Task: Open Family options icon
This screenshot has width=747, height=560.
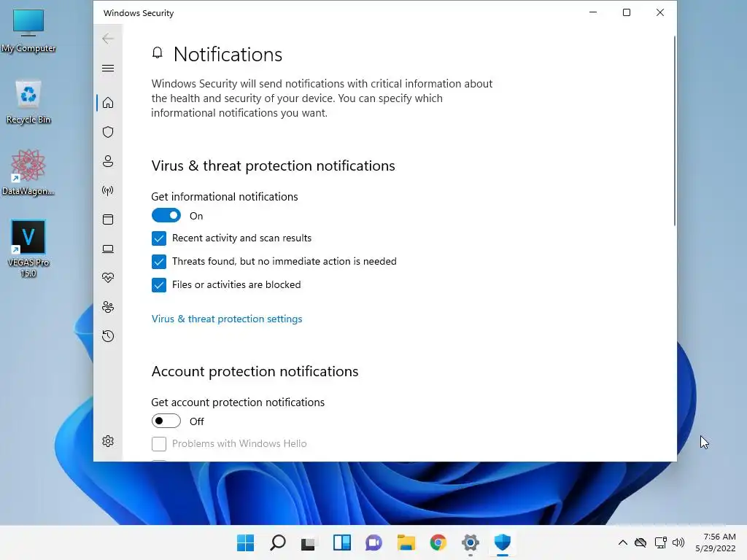Action: (108, 307)
